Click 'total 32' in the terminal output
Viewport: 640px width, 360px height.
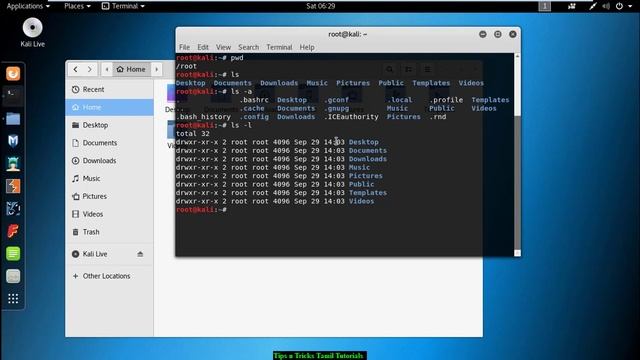[193, 133]
